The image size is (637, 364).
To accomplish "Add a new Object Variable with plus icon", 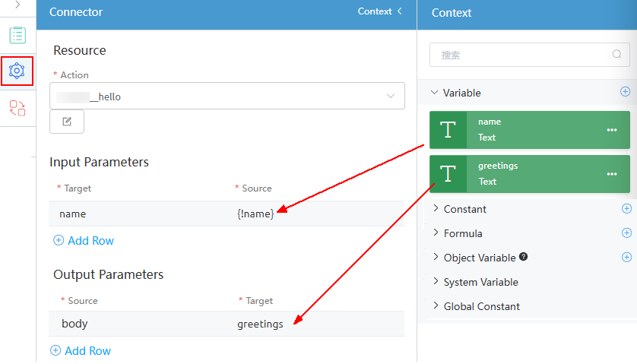I will 626,257.
